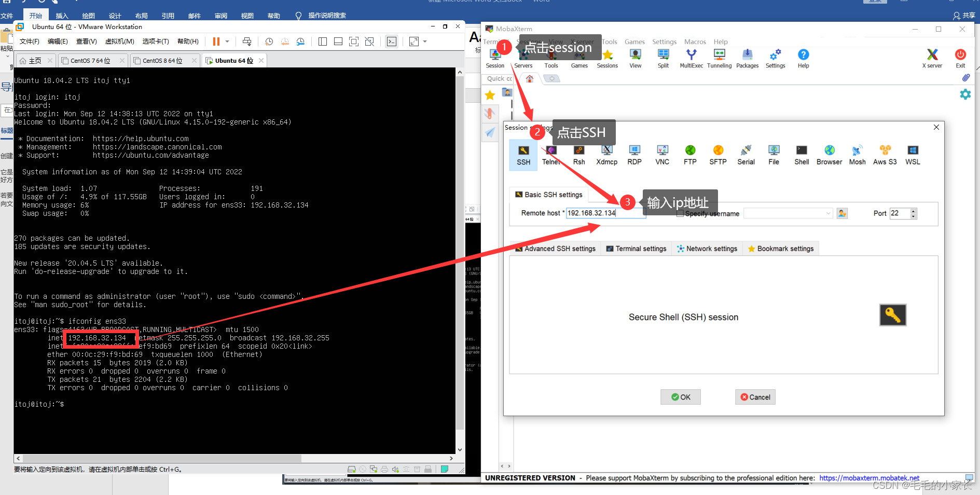
Task: Select the Browser session type
Action: click(x=829, y=155)
